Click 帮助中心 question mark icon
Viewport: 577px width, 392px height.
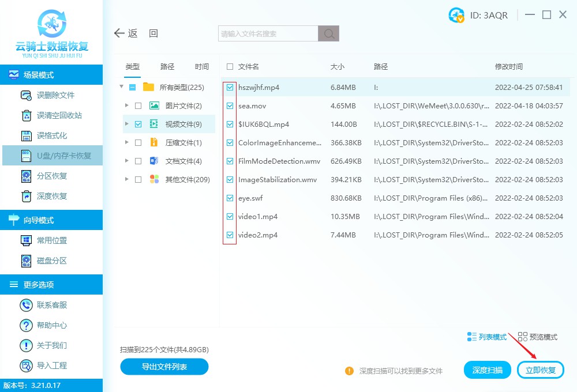pyautogui.click(x=26, y=326)
